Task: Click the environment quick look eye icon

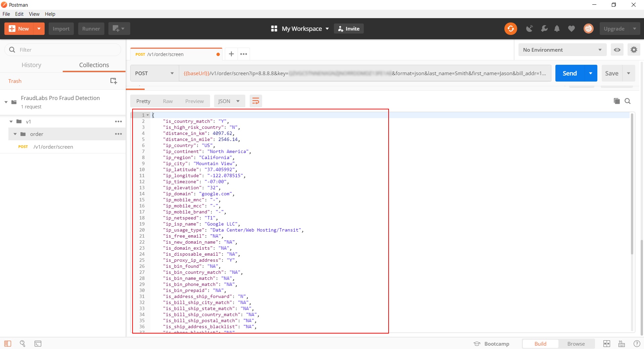Action: coord(617,50)
